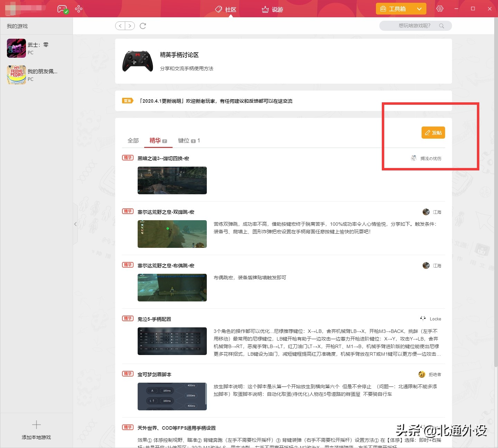Click the search magnifier icon

click(442, 26)
